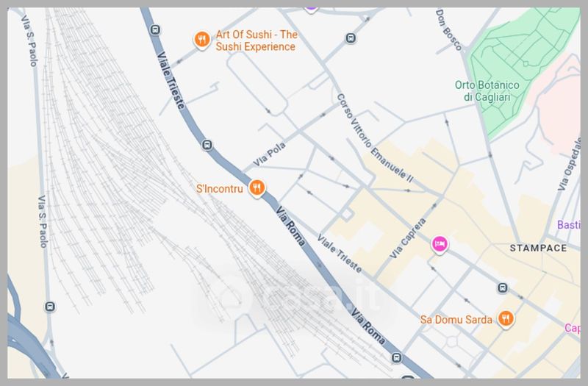
Task: Click the bus stop icon below STAMPACE label
Action: (503, 287)
